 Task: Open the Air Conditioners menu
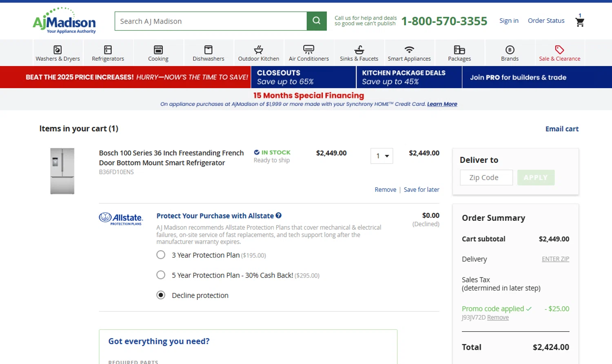[x=309, y=53]
